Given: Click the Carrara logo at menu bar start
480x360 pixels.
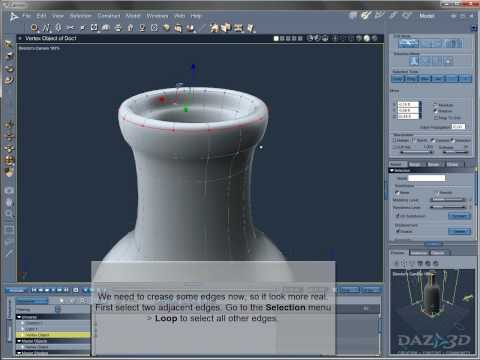Looking at the screenshot, I should coord(14,17).
